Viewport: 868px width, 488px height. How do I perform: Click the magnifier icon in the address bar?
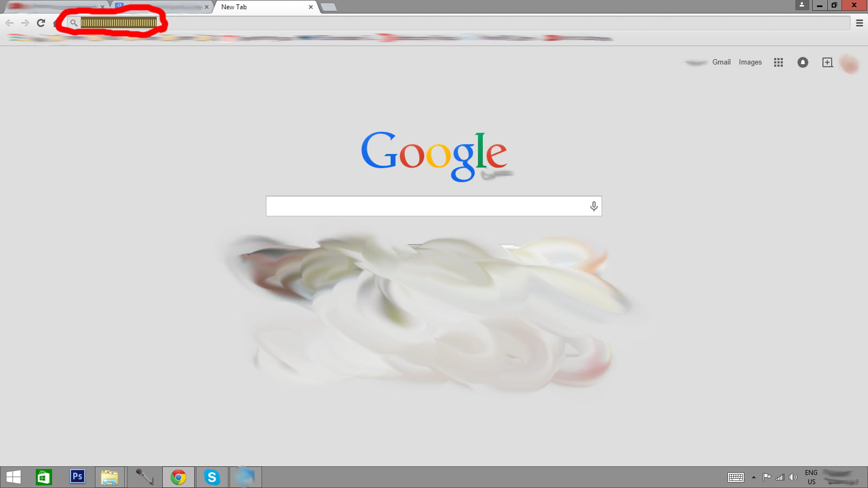74,23
